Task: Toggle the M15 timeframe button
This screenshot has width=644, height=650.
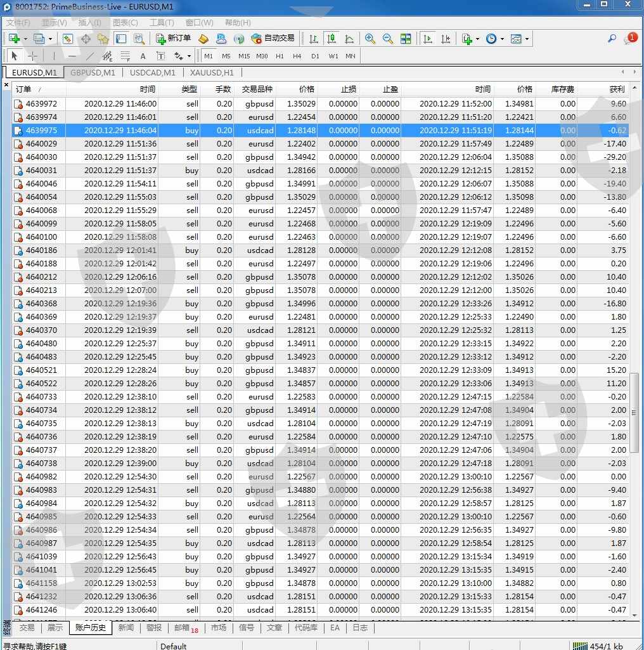Action: point(244,56)
